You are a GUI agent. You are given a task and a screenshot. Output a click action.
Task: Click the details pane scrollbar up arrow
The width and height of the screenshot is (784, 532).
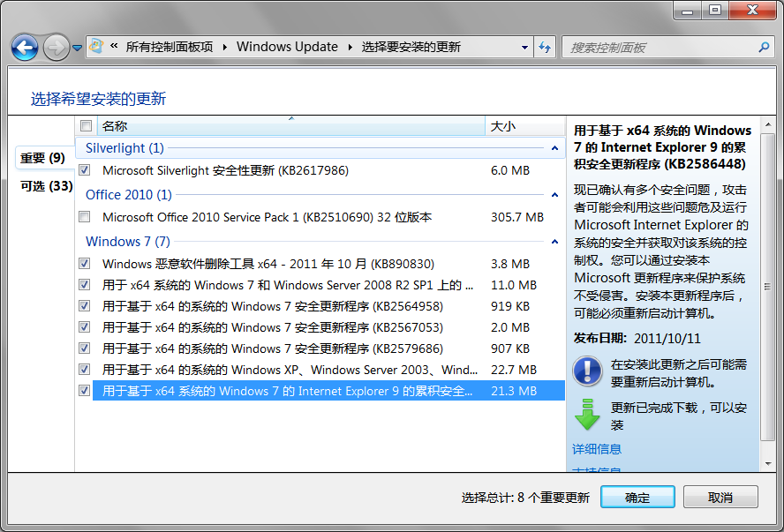[x=768, y=124]
